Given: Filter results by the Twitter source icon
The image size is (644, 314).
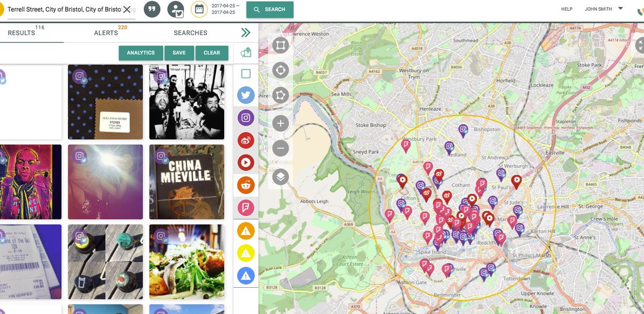Looking at the screenshot, I should pyautogui.click(x=245, y=95).
